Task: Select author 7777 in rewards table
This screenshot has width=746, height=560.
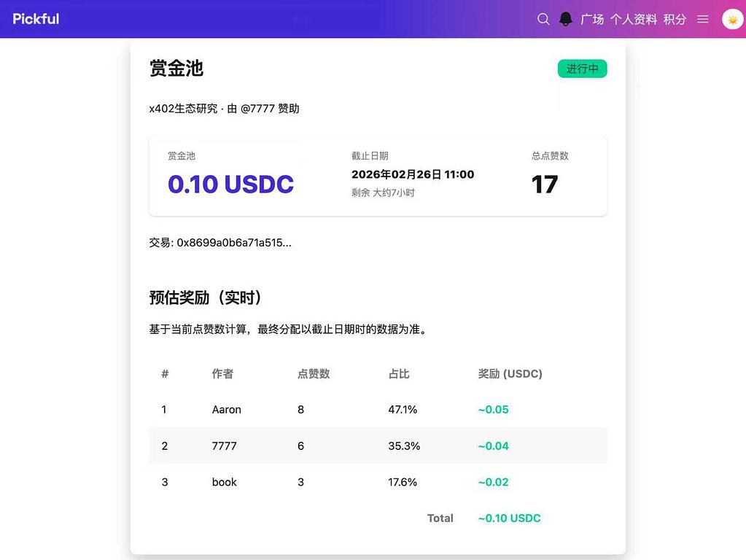Action: pos(224,446)
